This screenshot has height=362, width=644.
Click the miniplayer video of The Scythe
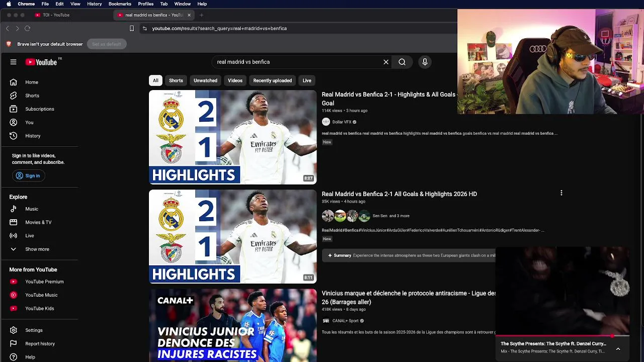pos(562,291)
